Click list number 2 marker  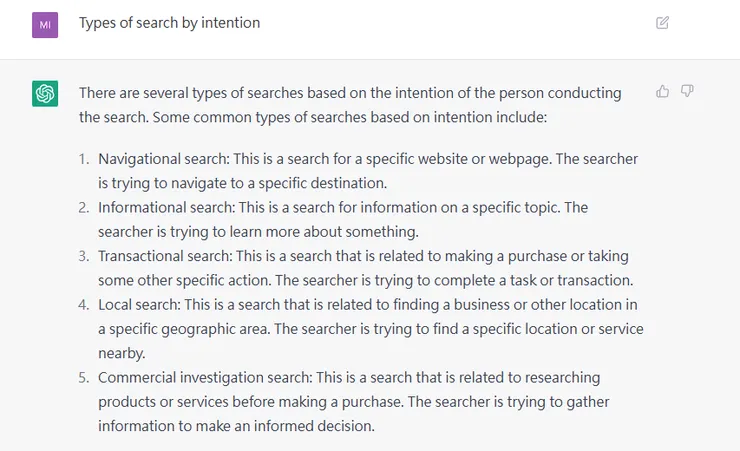(x=84, y=207)
